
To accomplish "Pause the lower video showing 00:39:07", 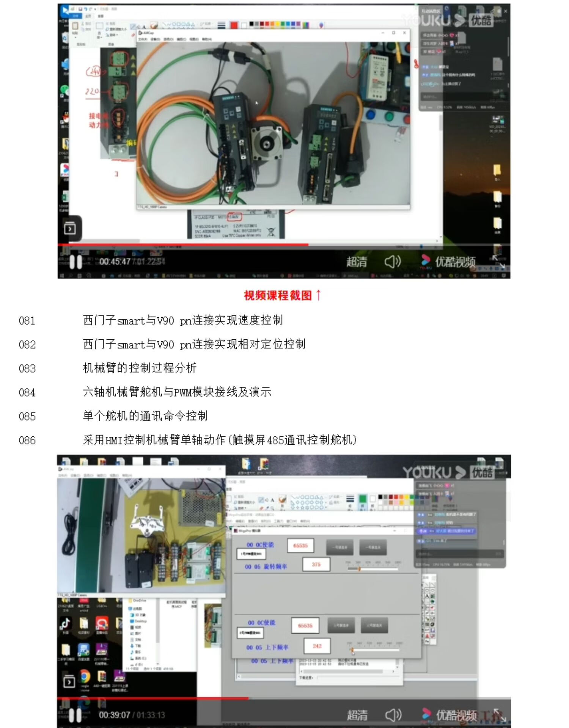I will pyautogui.click(x=75, y=715).
